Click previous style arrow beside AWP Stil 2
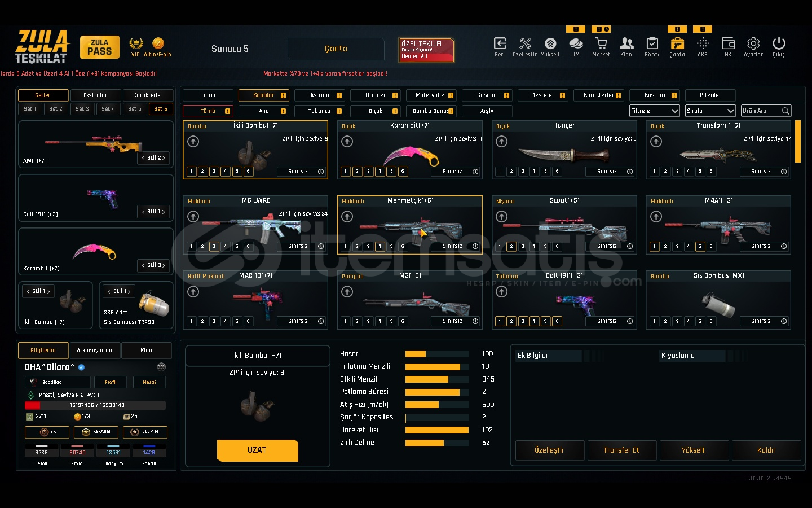Viewport: 812px width, 508px height. tap(143, 158)
